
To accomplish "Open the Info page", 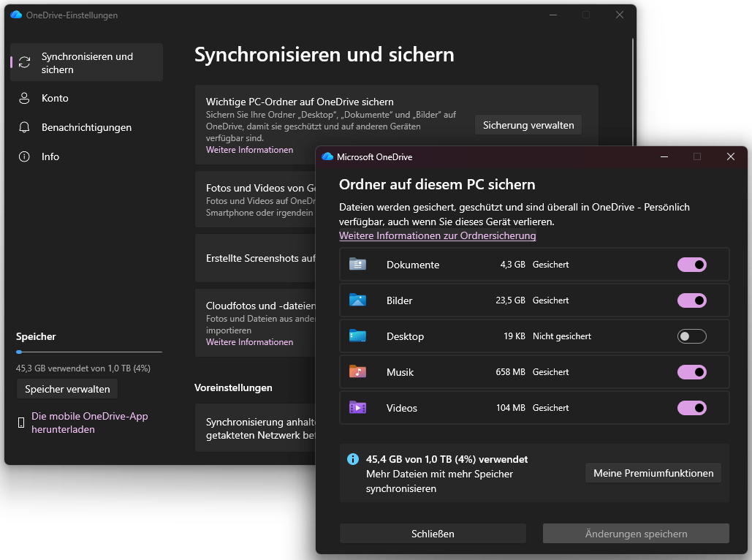I will (x=87, y=157).
